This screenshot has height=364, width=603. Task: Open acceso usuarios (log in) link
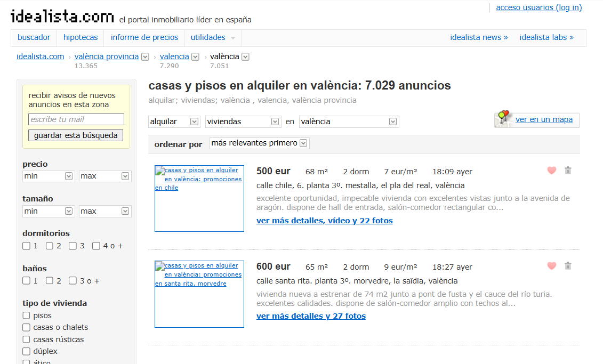538,7
